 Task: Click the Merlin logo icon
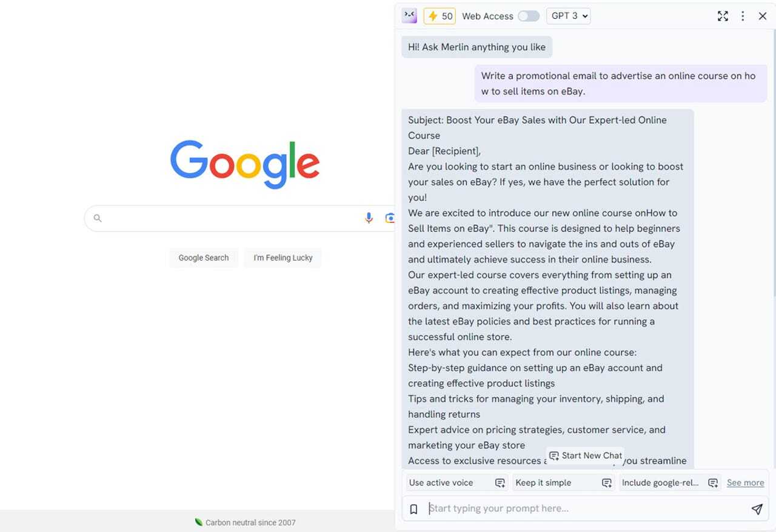[409, 16]
